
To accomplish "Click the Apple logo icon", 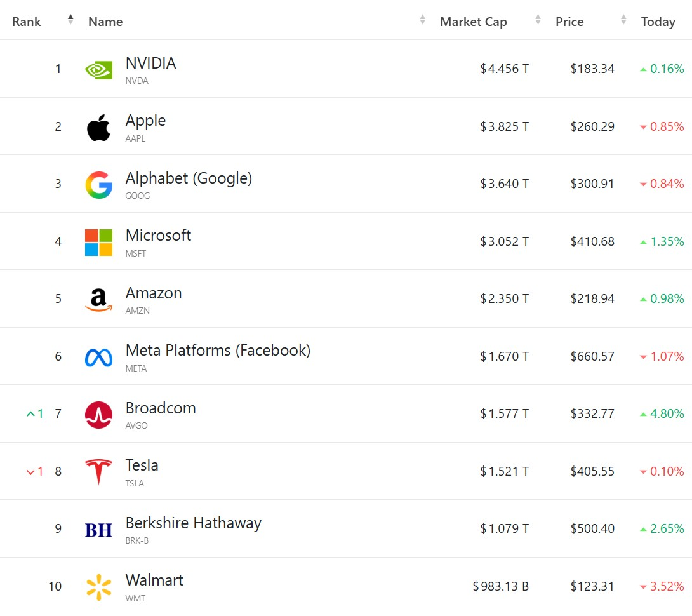I will (98, 128).
